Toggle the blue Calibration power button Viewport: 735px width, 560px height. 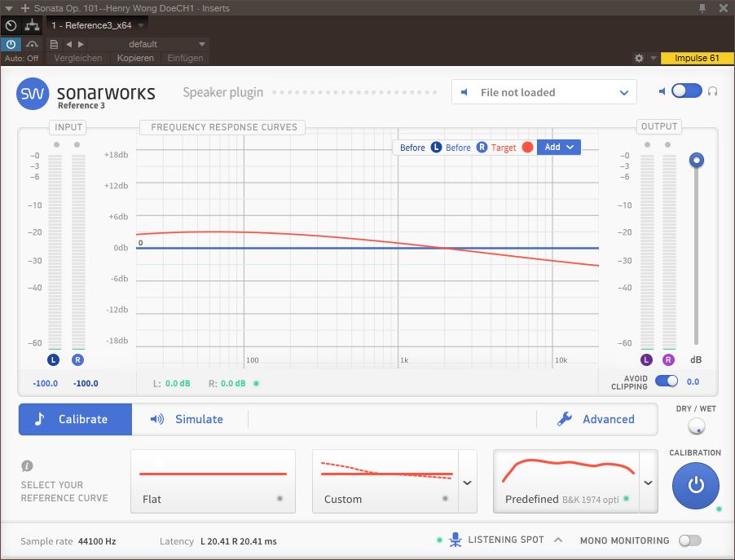(x=696, y=486)
